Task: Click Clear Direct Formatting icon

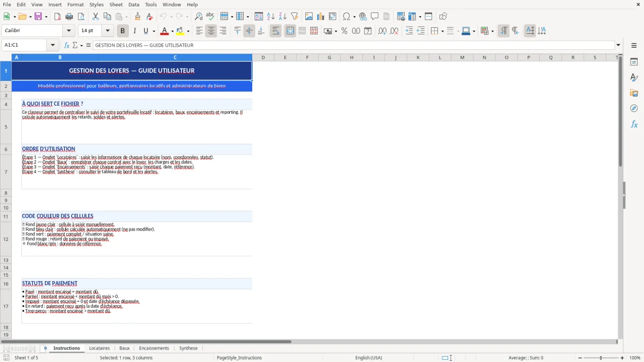Action: click(x=150, y=17)
